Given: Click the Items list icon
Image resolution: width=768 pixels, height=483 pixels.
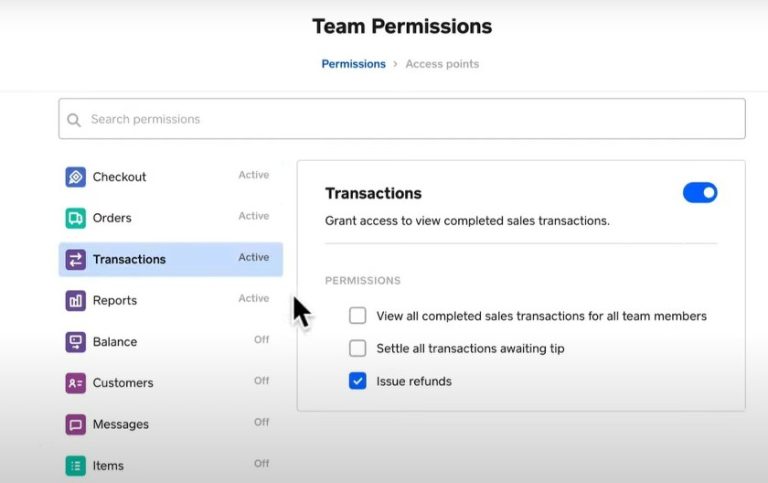Looking at the screenshot, I should (x=75, y=465).
